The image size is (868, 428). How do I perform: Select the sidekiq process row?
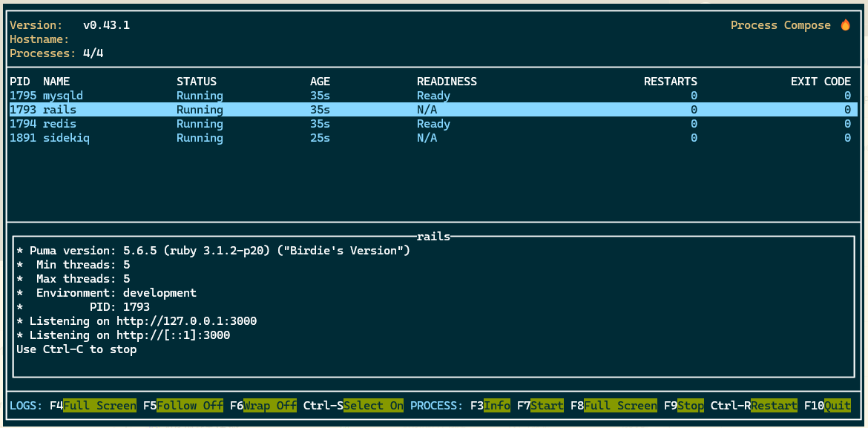pos(433,138)
